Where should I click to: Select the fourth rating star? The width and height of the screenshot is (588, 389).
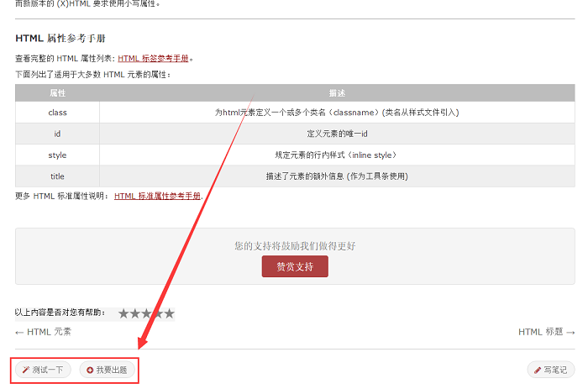(x=158, y=313)
